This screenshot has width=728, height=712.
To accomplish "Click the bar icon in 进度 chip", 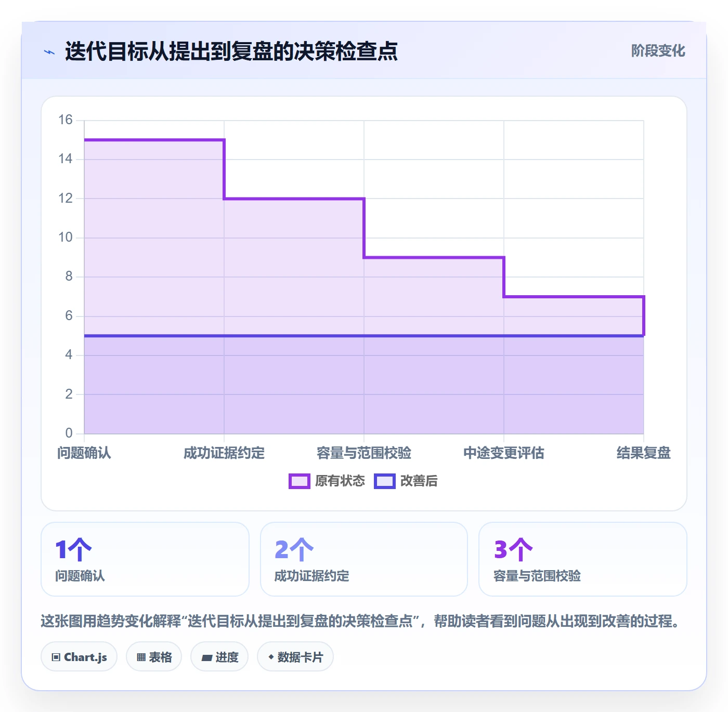I will pyautogui.click(x=206, y=658).
